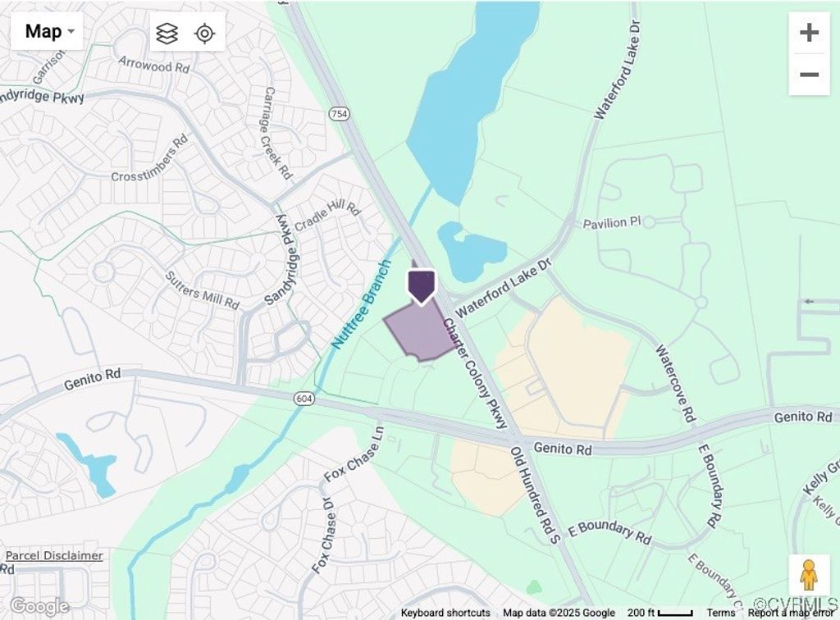Open Keyboard shortcuts

pyautogui.click(x=445, y=613)
